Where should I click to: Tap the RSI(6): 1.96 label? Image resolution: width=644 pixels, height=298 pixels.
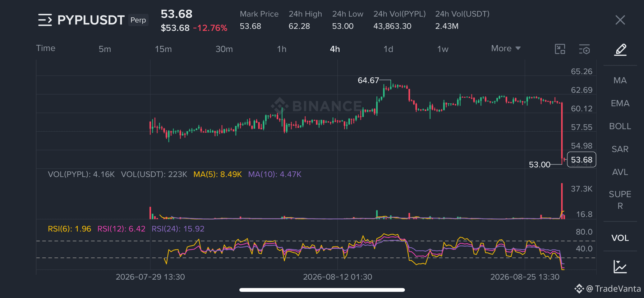point(69,229)
